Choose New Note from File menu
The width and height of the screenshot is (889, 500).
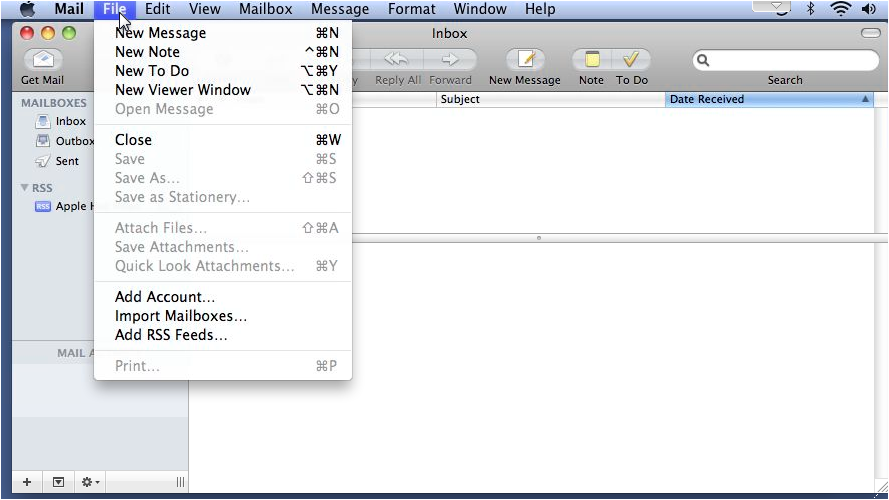pos(223,52)
